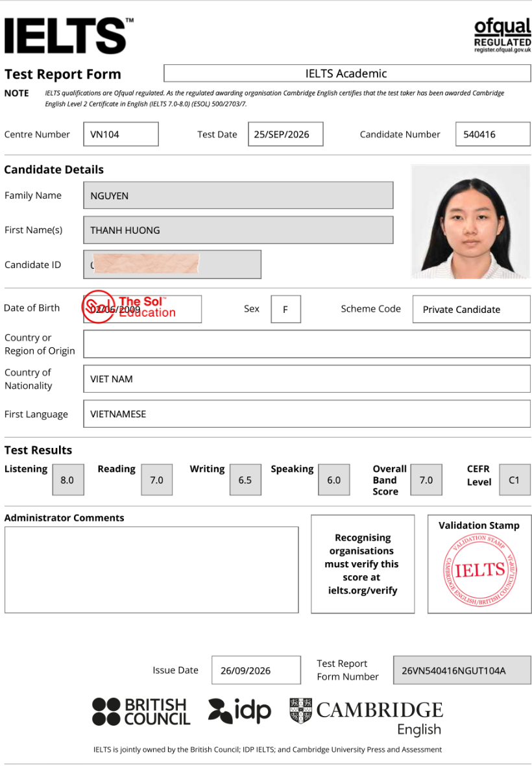The width and height of the screenshot is (532, 766).
Task: Click the British Council logo
Action: click(141, 711)
